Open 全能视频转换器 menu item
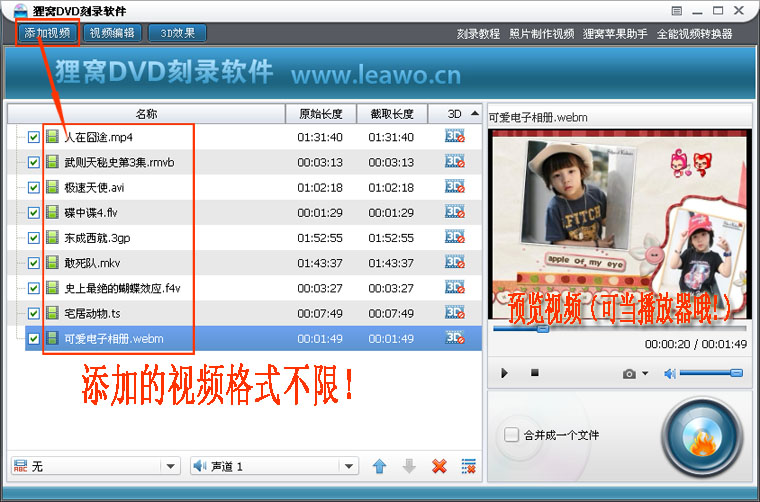The width and height of the screenshot is (760, 502). click(694, 34)
